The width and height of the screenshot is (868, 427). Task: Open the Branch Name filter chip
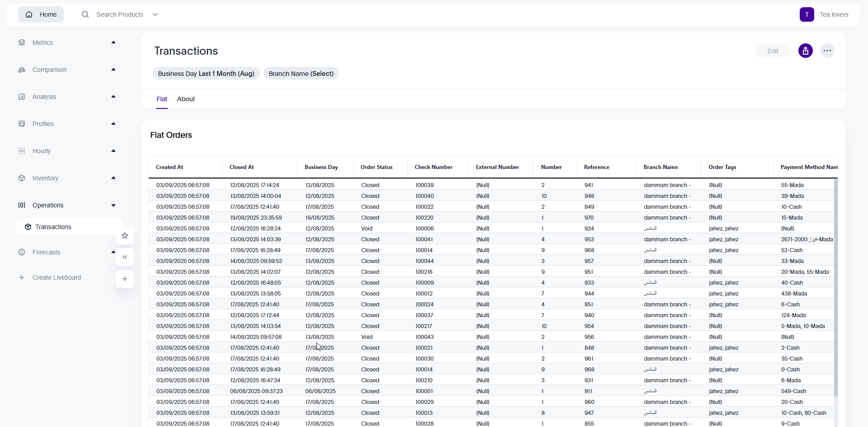(x=301, y=74)
